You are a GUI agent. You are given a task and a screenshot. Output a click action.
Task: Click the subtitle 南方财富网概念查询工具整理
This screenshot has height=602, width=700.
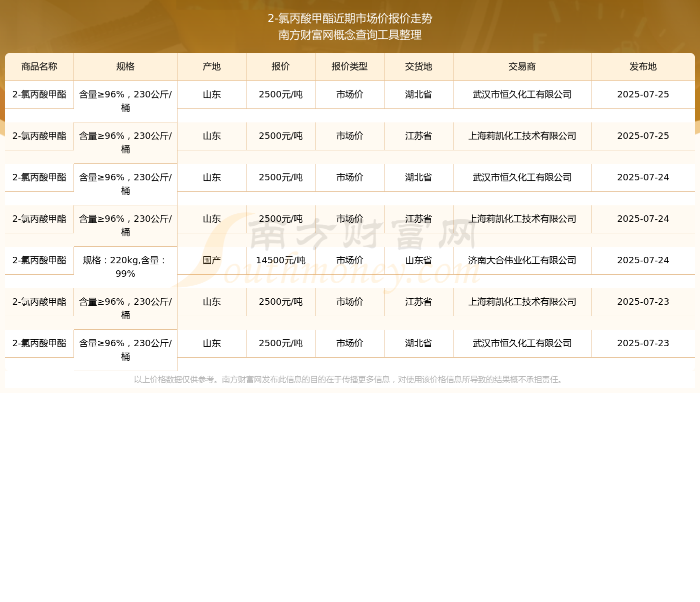[350, 35]
